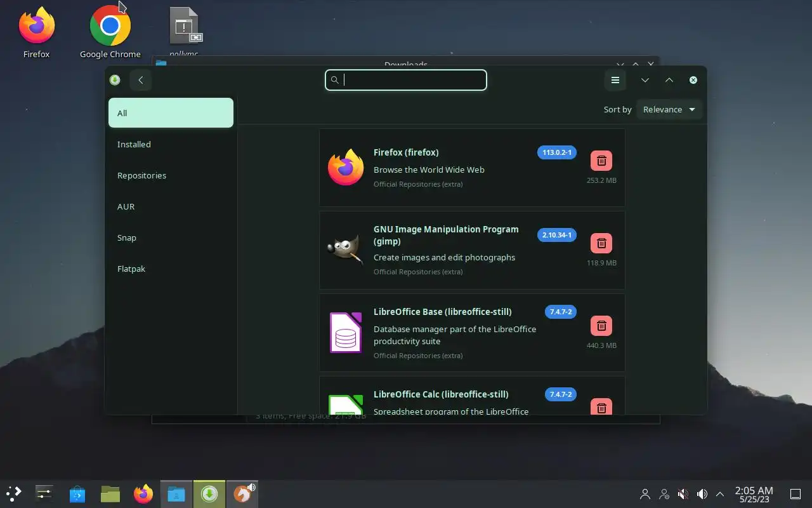Click the Pamac green app icon in header
Screen dimensions: 812x508
point(115,80)
